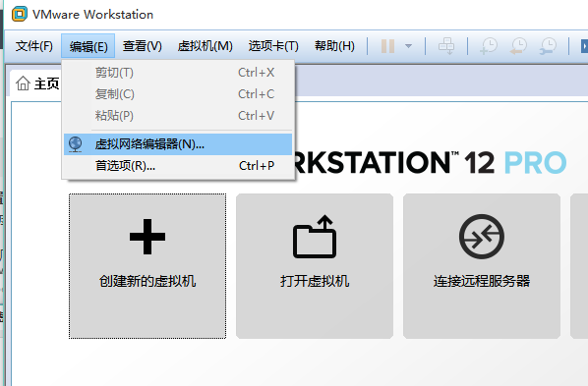588x386 pixels.
Task: Select 剪切(T) menu entry
Action: click(x=178, y=73)
